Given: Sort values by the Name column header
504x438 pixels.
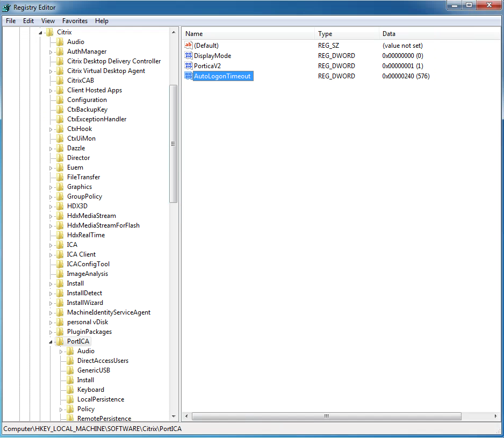Looking at the screenshot, I should coord(248,34).
